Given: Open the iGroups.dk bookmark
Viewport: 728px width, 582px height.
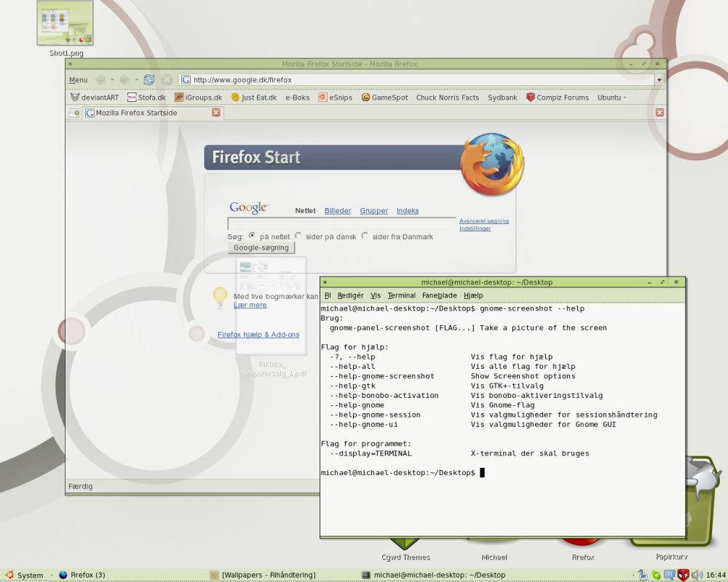Looking at the screenshot, I should click(198, 97).
